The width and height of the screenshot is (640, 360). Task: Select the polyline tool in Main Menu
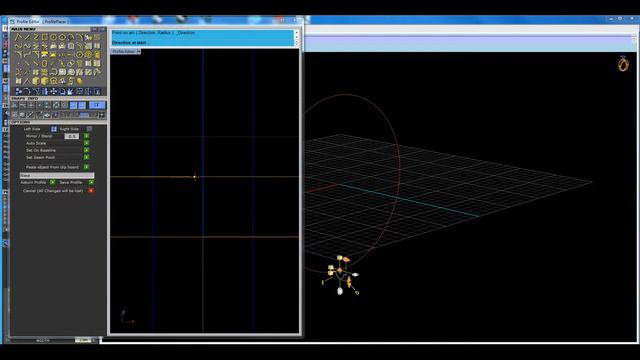(x=18, y=37)
